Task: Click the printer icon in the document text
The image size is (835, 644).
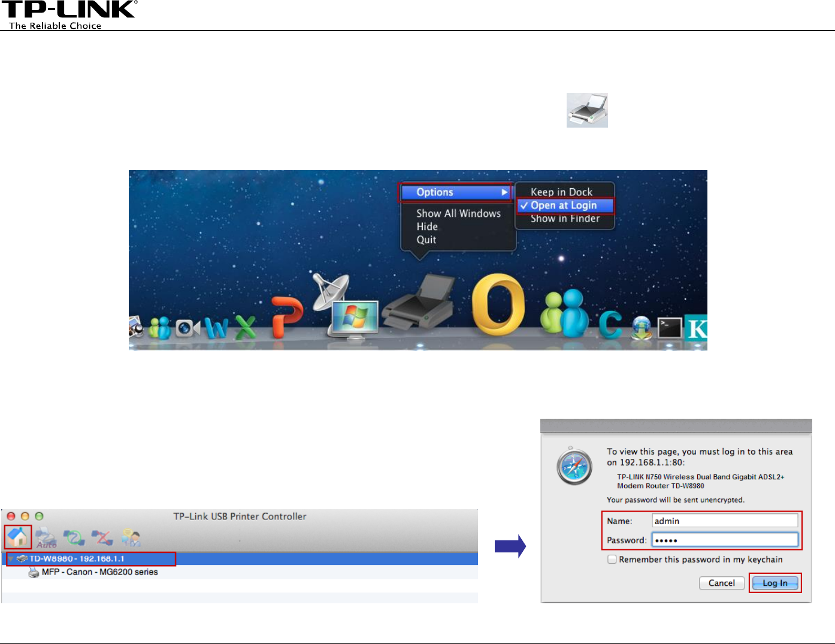Action: [588, 110]
